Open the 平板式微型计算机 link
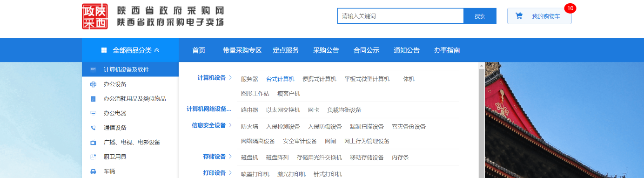Screen dimensions: 644x178 [367, 79]
